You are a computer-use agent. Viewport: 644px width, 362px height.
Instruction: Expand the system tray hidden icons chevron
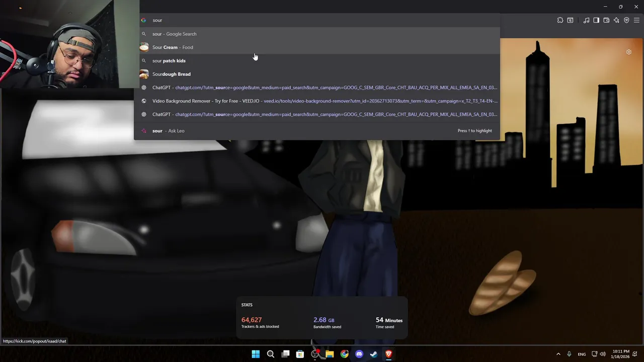(558, 354)
